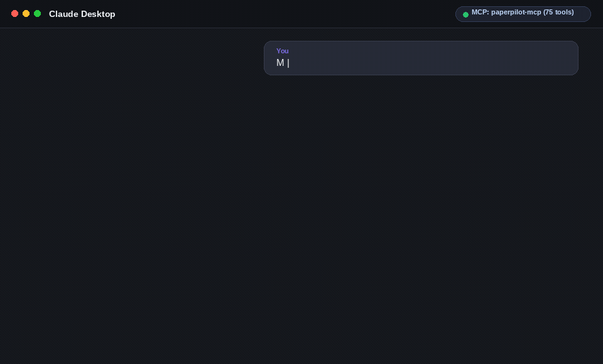
Task: Place cursor in the "M |" message text
Action: click(283, 63)
